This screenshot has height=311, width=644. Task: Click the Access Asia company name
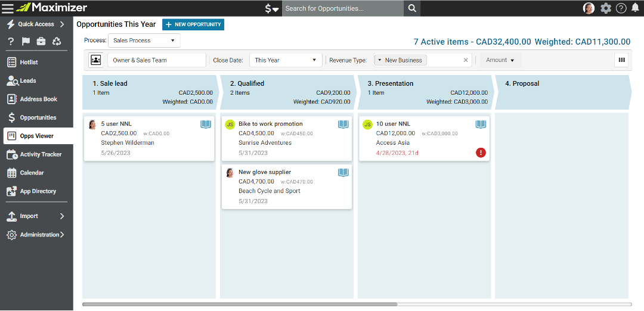pyautogui.click(x=392, y=143)
